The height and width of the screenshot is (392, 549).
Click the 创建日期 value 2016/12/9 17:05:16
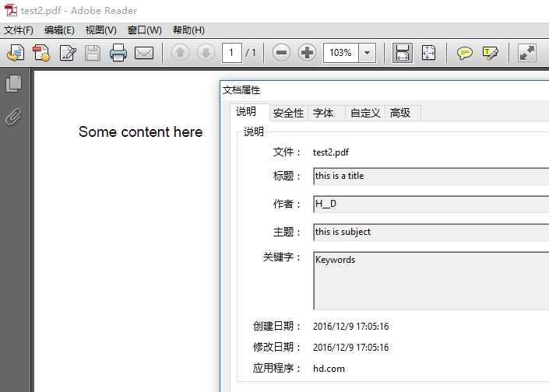coord(351,326)
